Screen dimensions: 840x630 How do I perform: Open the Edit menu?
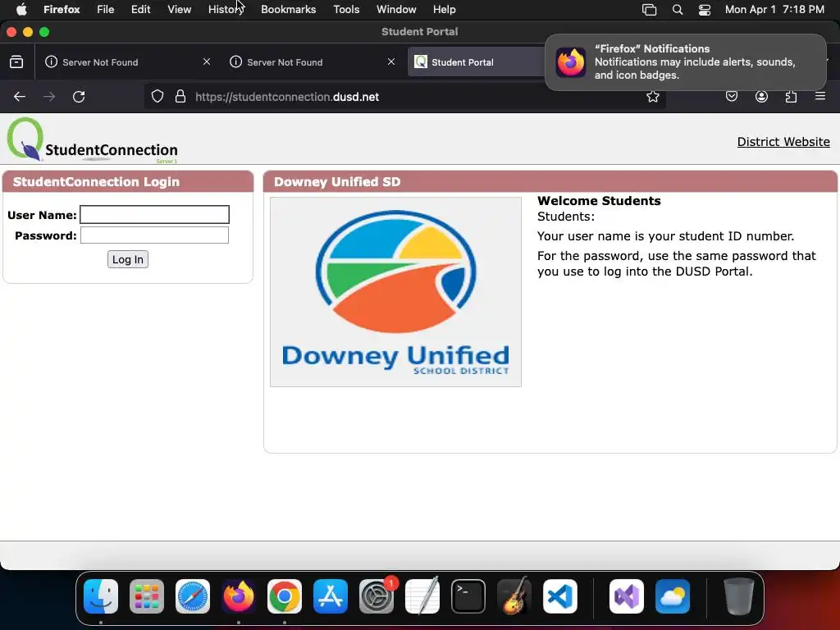(140, 9)
